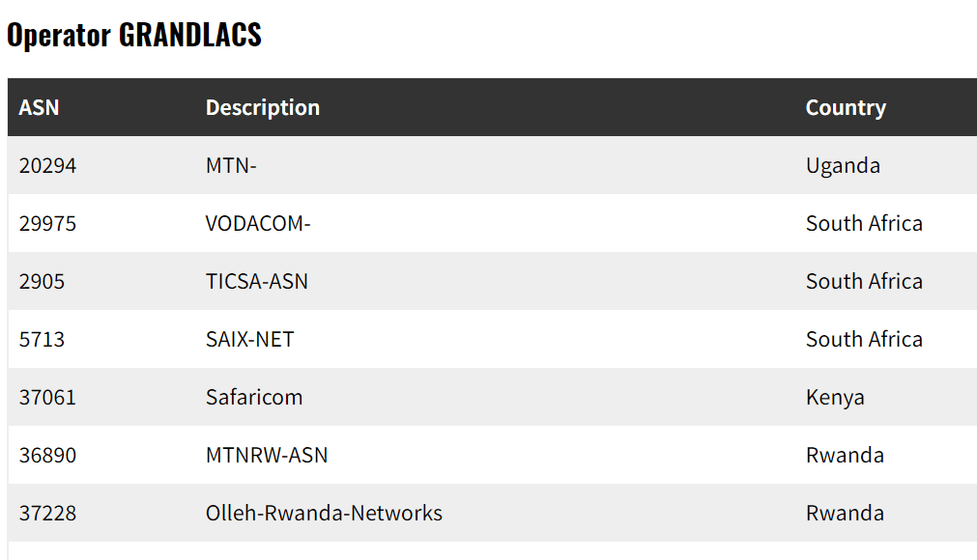977x560 pixels.
Task: Click the Uganda country cell
Action: point(843,165)
